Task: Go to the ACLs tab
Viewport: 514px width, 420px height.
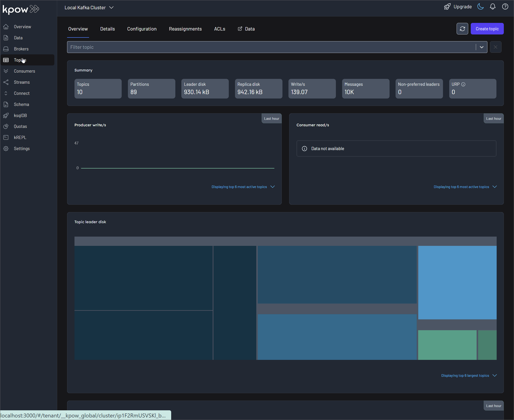Action: coord(220,29)
